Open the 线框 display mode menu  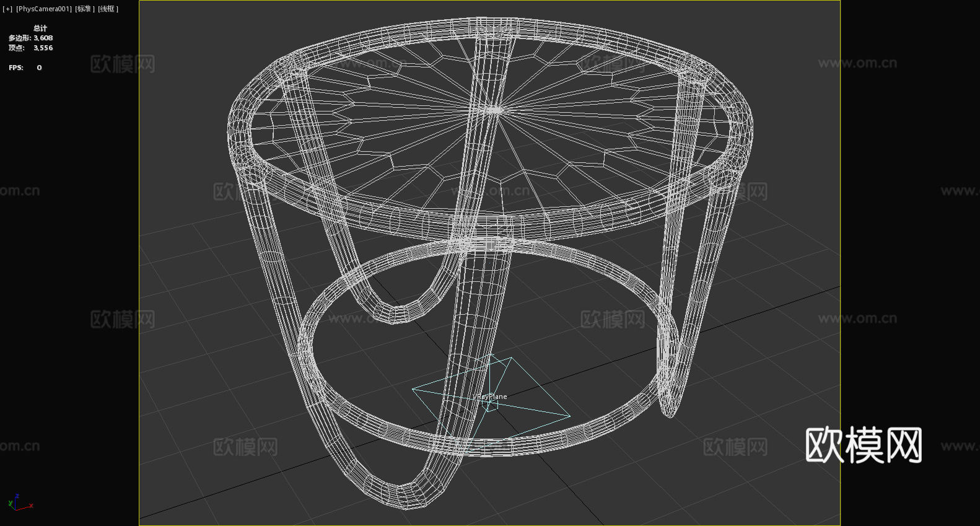tap(108, 9)
